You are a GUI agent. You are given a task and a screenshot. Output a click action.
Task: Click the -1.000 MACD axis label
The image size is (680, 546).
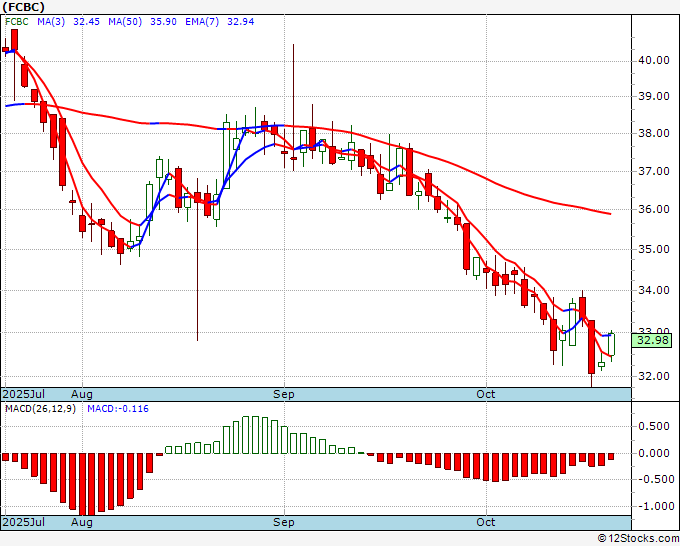654,506
